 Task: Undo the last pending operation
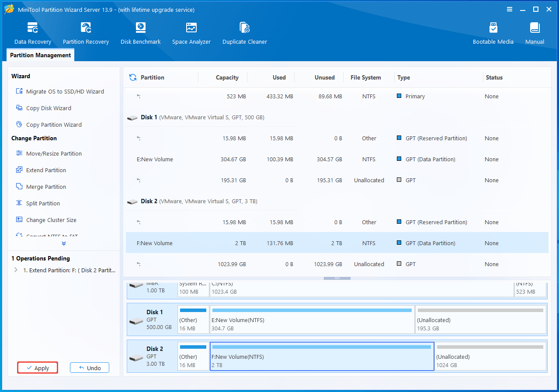90,368
